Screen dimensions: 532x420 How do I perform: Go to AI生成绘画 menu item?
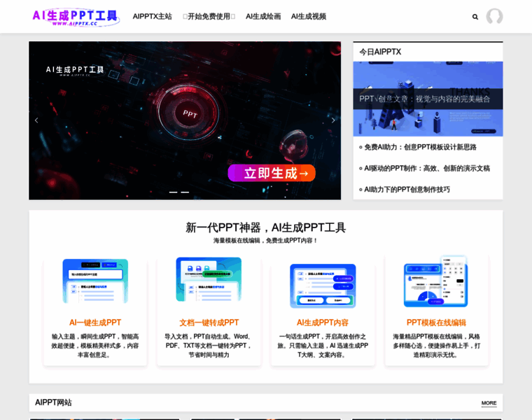pyautogui.click(x=263, y=17)
